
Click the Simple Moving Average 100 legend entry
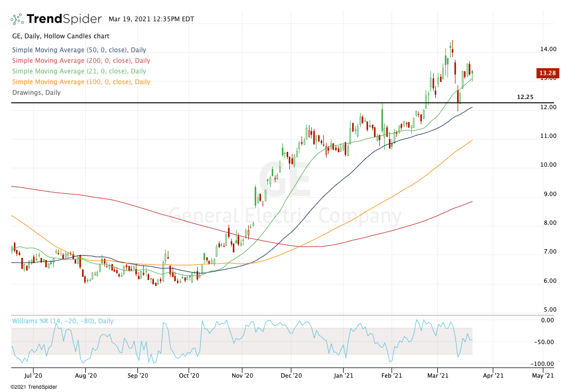pyautogui.click(x=81, y=82)
